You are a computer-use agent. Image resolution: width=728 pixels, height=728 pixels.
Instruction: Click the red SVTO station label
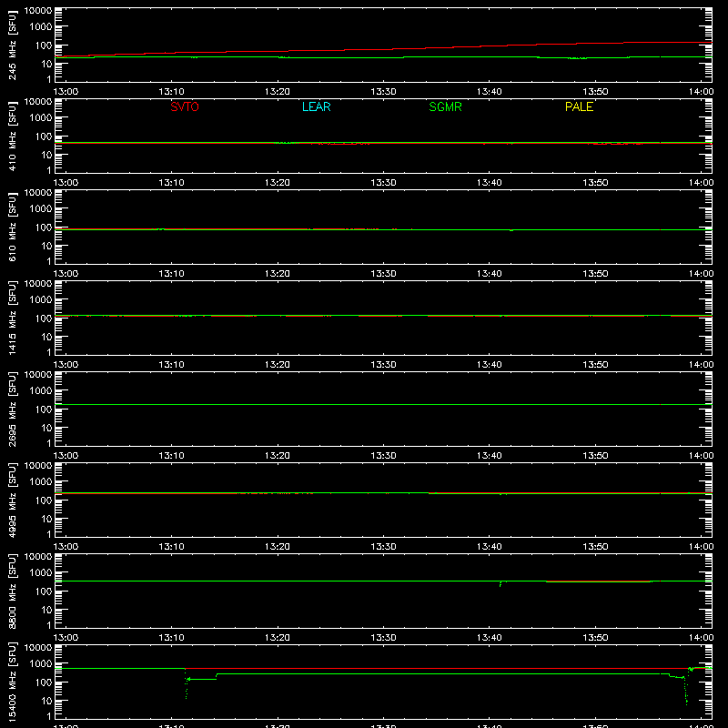pyautogui.click(x=185, y=106)
